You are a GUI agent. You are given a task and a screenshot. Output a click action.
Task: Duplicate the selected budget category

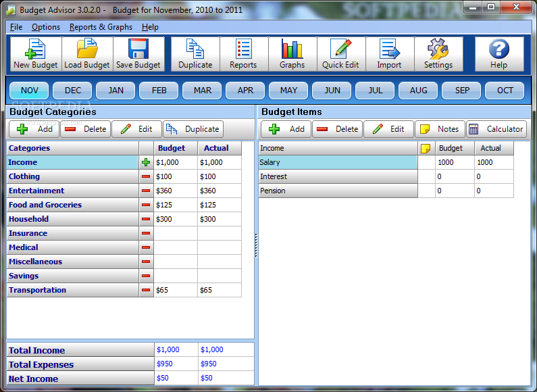click(193, 129)
